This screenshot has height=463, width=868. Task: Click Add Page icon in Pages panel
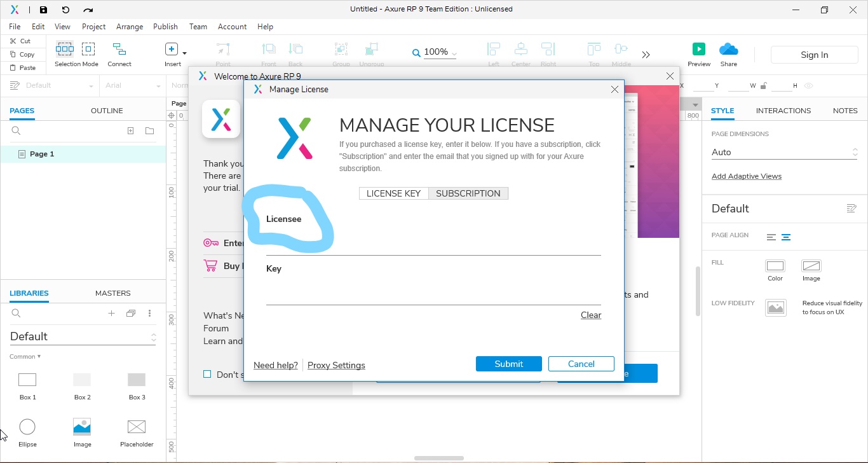point(130,130)
